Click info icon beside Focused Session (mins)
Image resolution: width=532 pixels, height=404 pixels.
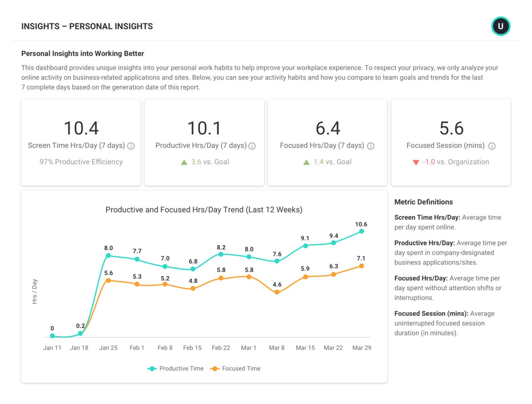pyautogui.click(x=492, y=146)
